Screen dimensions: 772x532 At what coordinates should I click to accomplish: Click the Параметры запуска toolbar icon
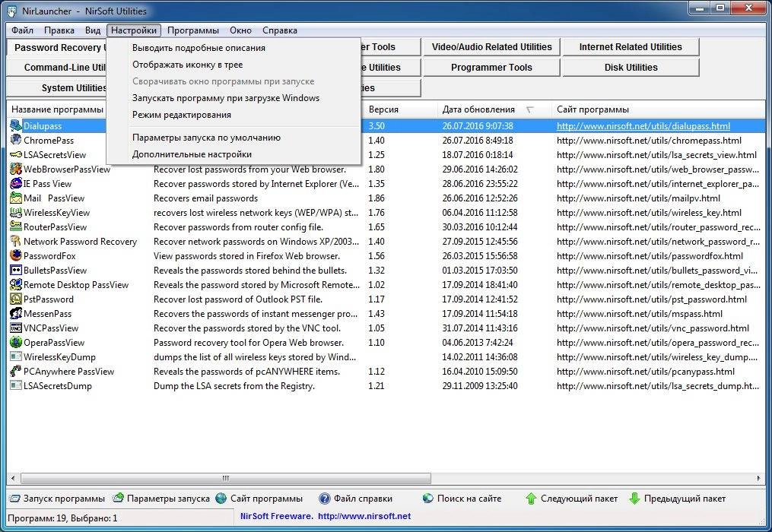pyautogui.click(x=118, y=498)
